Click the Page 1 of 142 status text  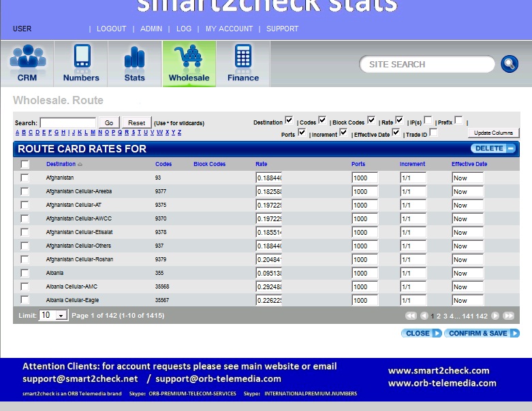coord(118,316)
